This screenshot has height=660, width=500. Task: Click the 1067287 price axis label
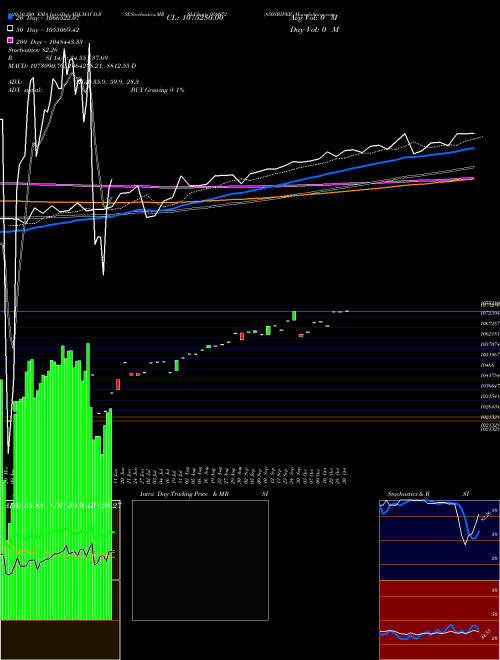(x=490, y=323)
